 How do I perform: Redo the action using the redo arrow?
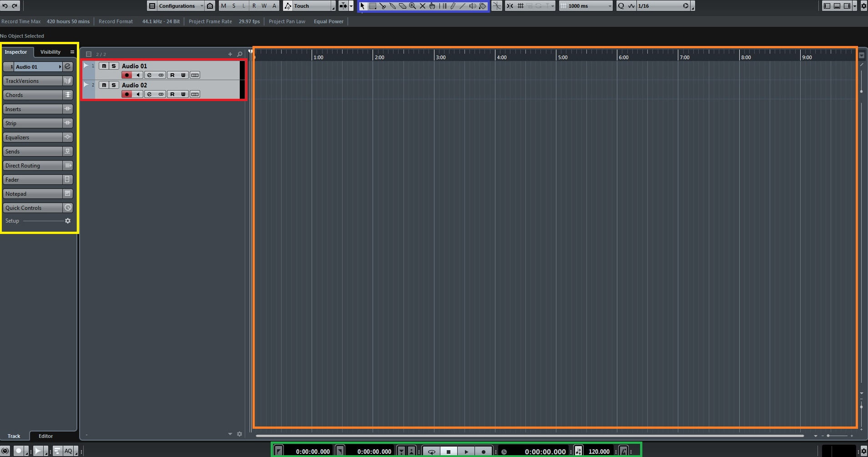pos(15,6)
